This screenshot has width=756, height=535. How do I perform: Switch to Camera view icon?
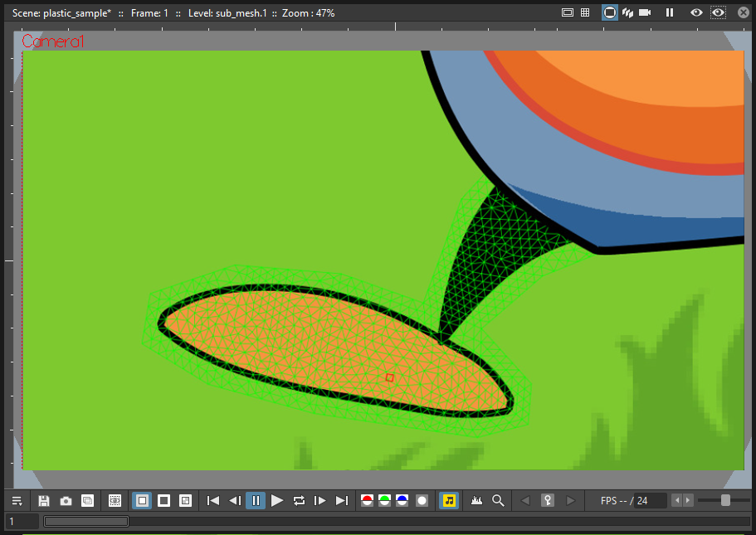click(645, 12)
